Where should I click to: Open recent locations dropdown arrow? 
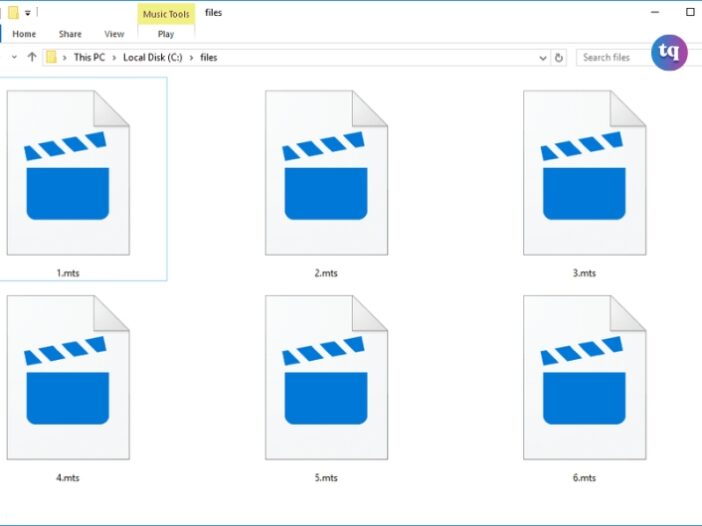tap(14, 57)
